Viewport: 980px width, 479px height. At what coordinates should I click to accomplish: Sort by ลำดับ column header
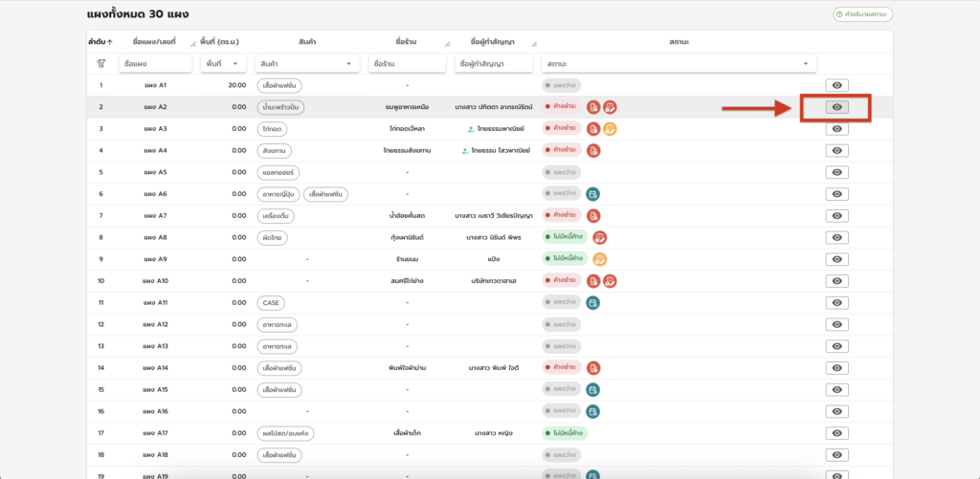(100, 42)
